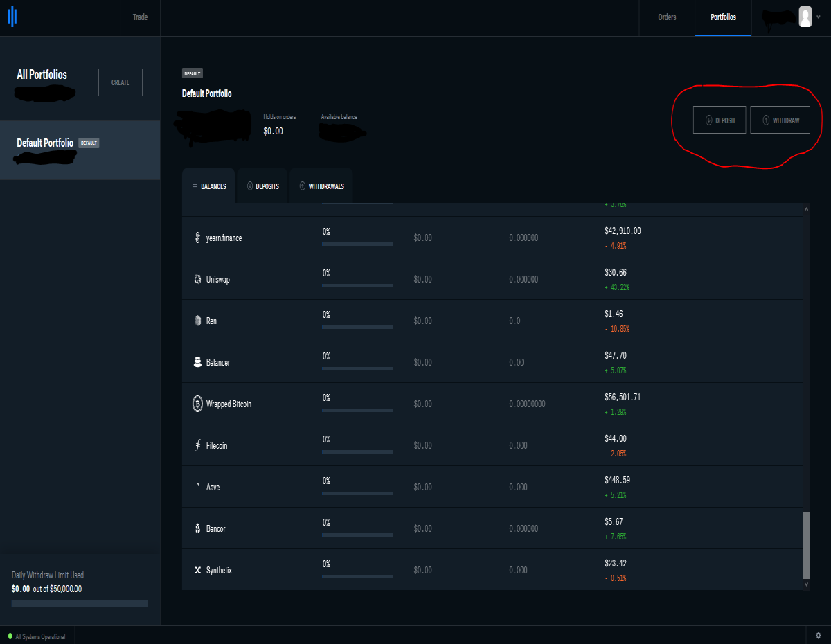
Task: Click the -10.85% Ren change
Action: (617, 329)
